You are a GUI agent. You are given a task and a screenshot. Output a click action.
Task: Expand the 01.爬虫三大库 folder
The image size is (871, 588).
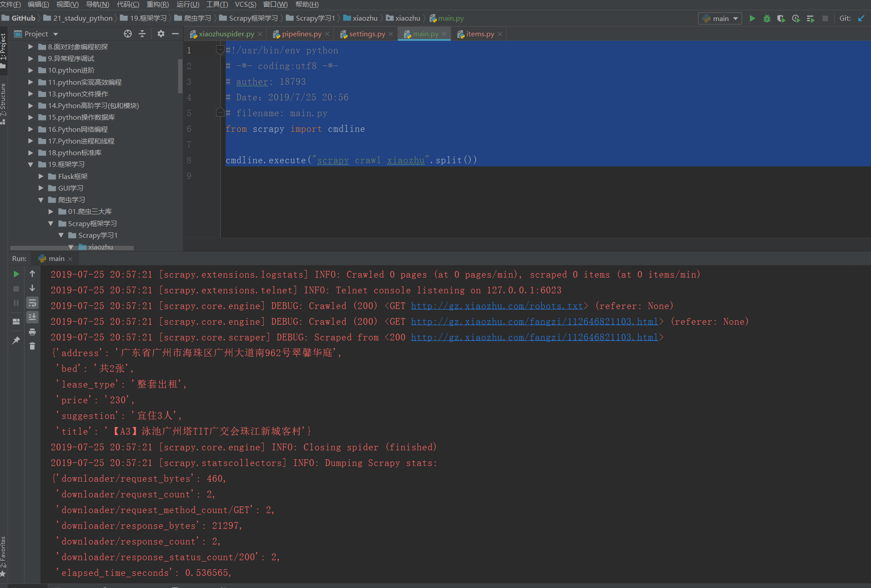pyautogui.click(x=51, y=212)
